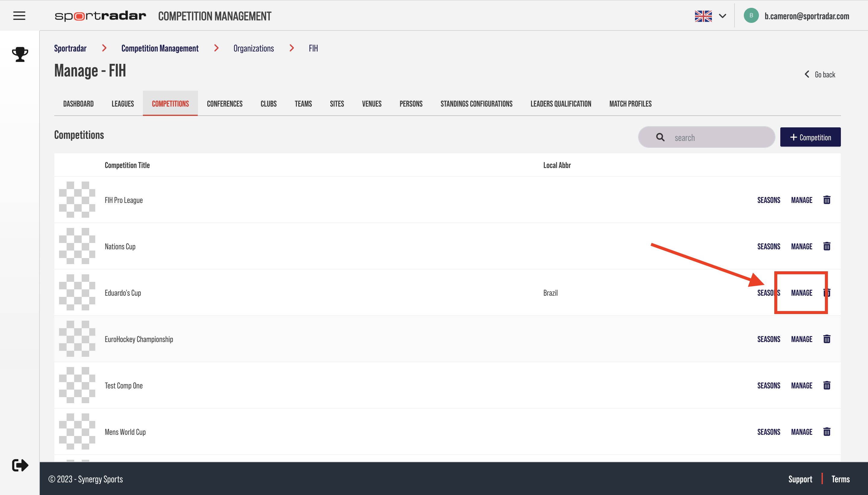Image resolution: width=868 pixels, height=495 pixels.
Task: Click MANAGE button for Eduardo's Cup
Action: coord(802,292)
